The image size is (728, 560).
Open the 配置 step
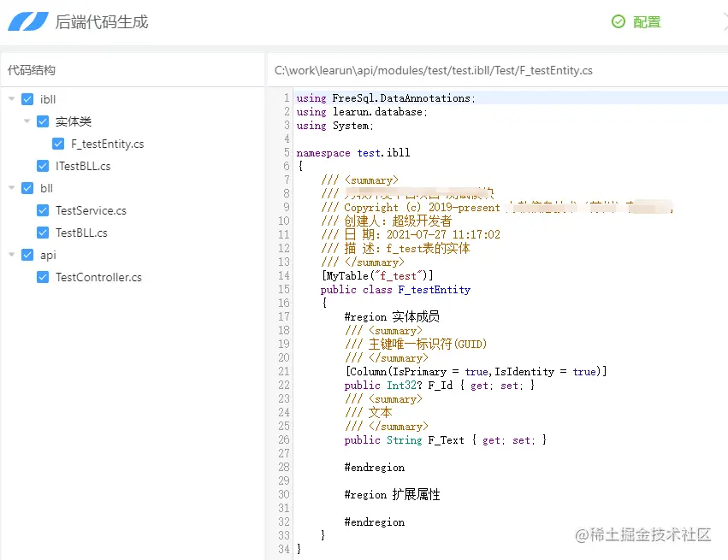(646, 22)
